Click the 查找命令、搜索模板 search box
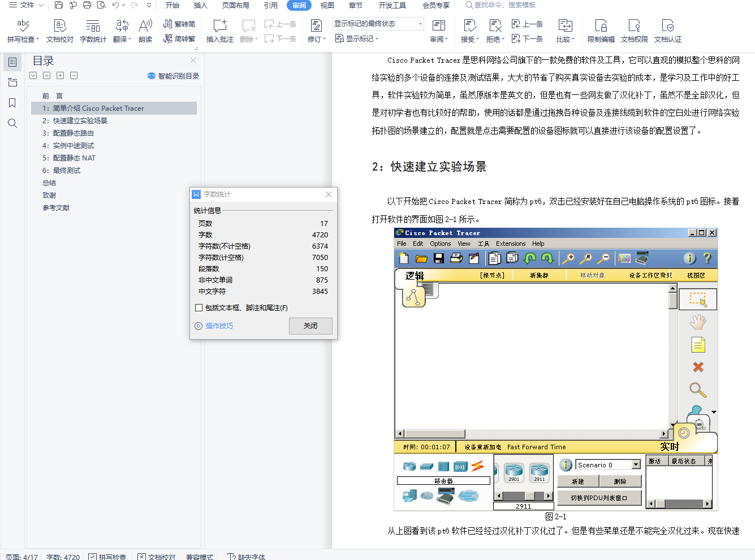The height and width of the screenshot is (560, 755). click(x=501, y=5)
